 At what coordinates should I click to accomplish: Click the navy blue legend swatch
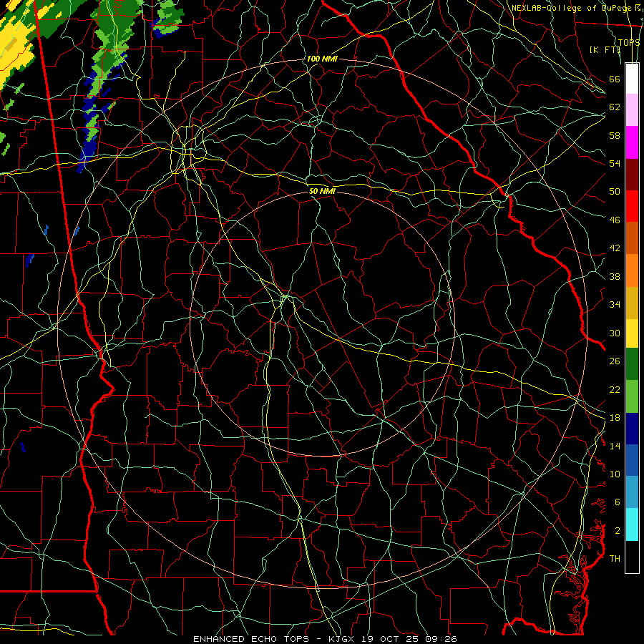(632, 429)
